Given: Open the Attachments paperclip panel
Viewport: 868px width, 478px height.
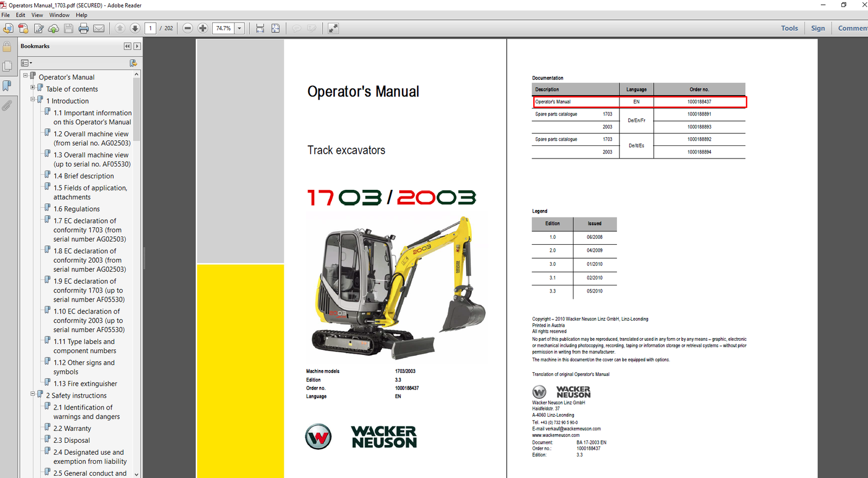Looking at the screenshot, I should [7, 105].
